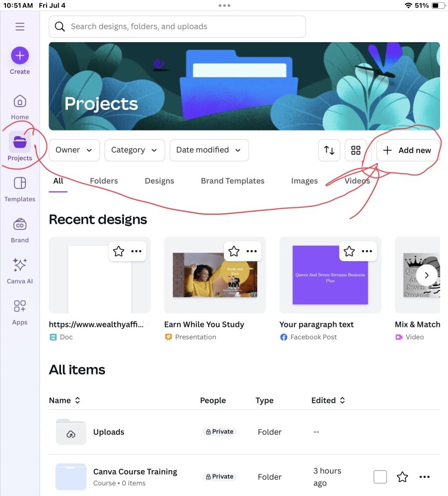Screen dimensions: 448x496
Task: Open the Brand kit sidebar icon
Action: tap(20, 230)
